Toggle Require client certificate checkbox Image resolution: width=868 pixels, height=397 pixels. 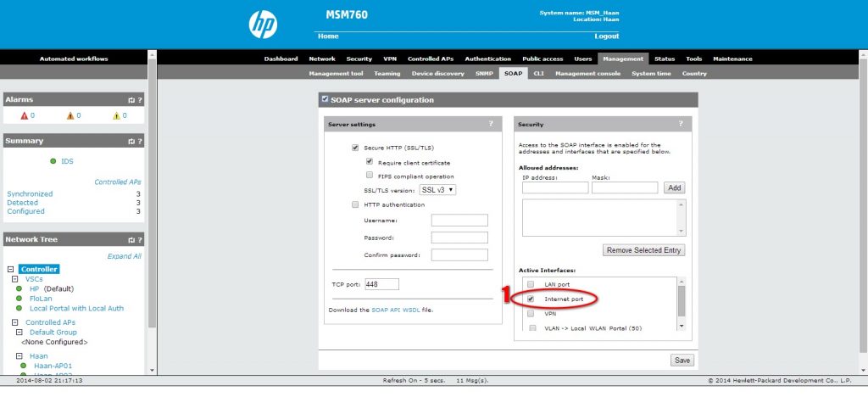[x=370, y=162]
